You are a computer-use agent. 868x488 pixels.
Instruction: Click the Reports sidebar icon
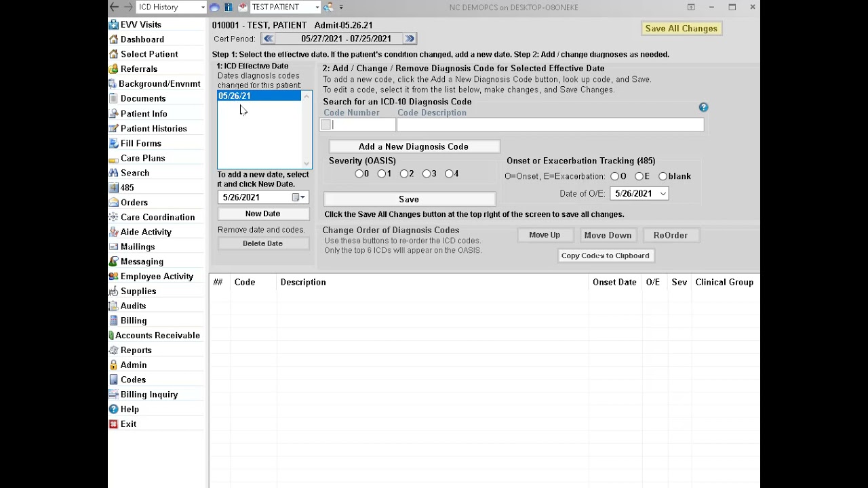pos(113,350)
